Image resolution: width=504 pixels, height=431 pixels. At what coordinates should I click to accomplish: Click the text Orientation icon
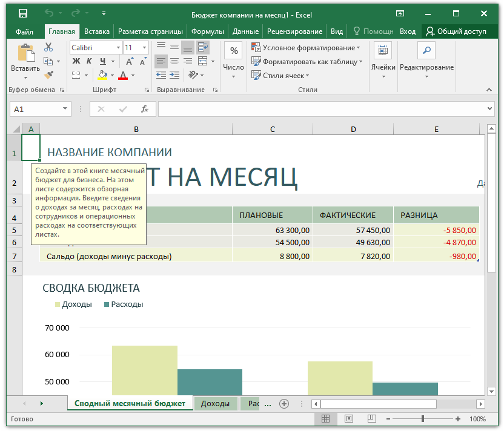193,75
